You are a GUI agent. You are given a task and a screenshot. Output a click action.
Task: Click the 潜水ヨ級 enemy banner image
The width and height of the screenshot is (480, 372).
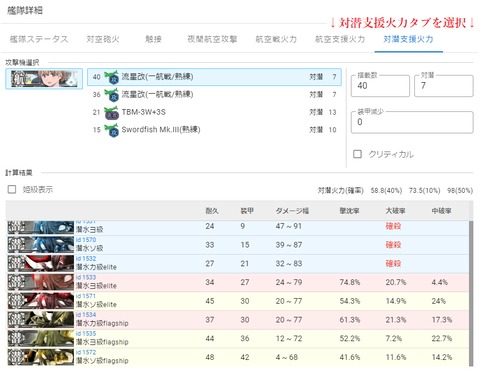[x=41, y=227]
